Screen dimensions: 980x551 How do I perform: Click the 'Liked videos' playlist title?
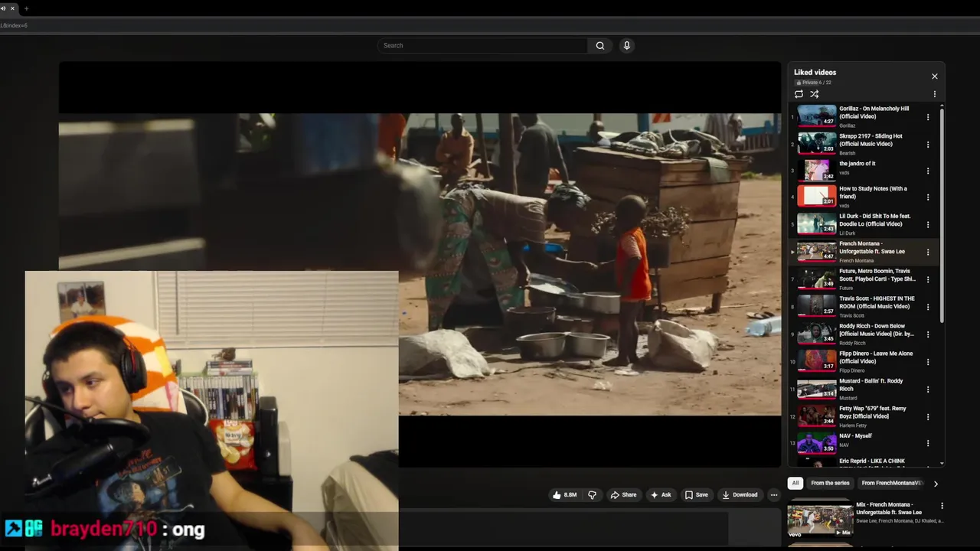815,72
